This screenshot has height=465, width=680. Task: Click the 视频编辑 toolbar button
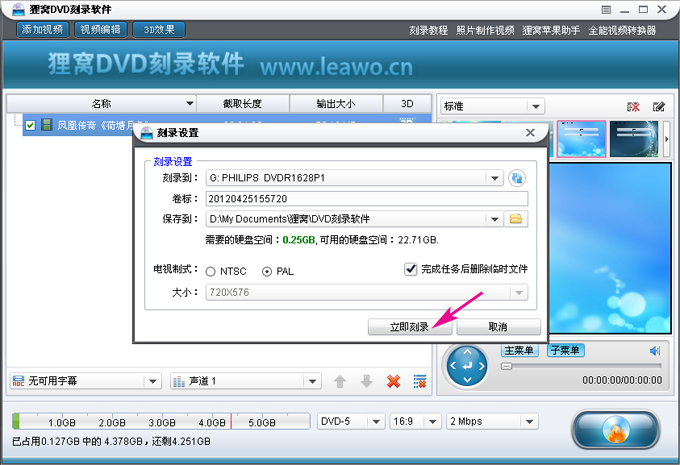pos(101,30)
